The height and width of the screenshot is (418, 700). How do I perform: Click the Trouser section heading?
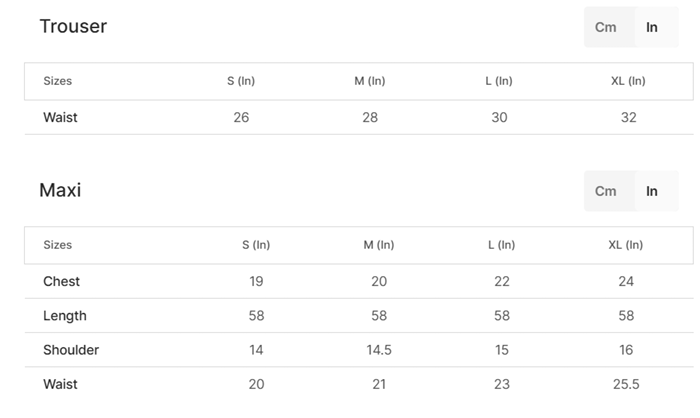click(x=73, y=27)
